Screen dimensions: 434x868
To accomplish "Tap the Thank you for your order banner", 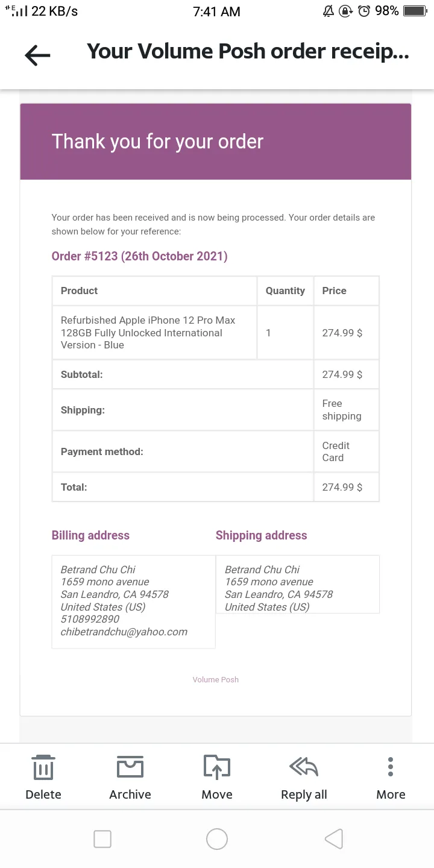I will click(216, 142).
